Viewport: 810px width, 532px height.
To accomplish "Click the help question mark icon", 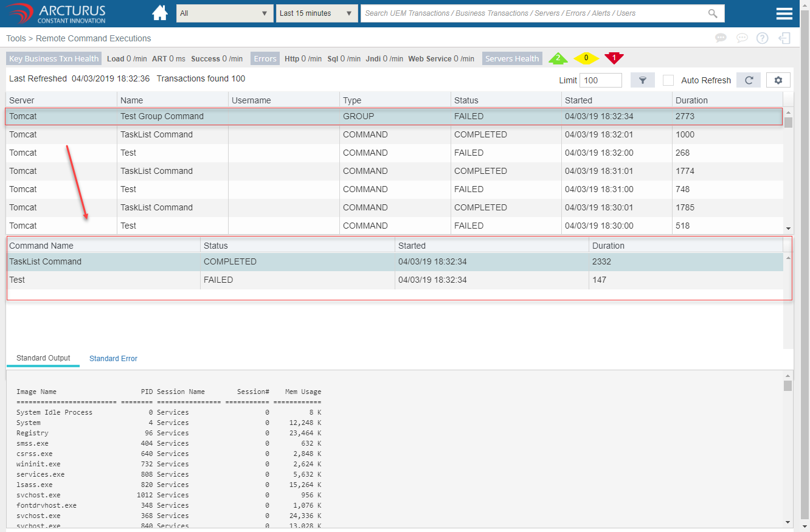I will [x=762, y=38].
